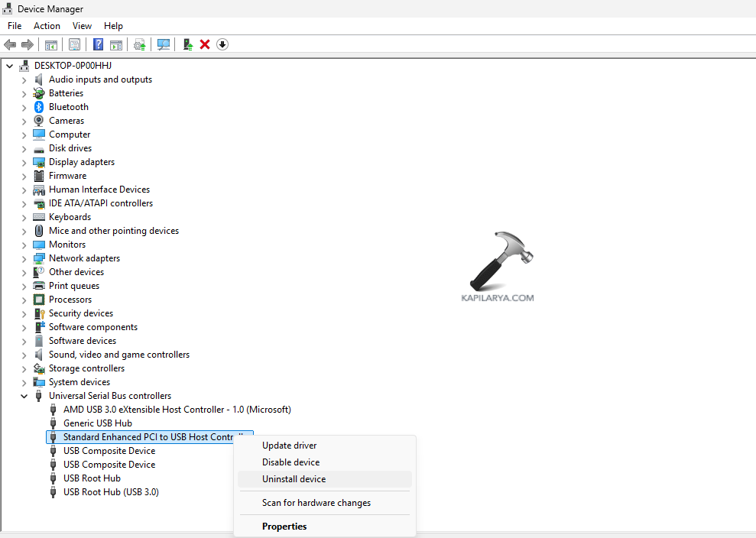
Task: Select USB Root Hub (USB 3.0) entry
Action: coord(111,492)
